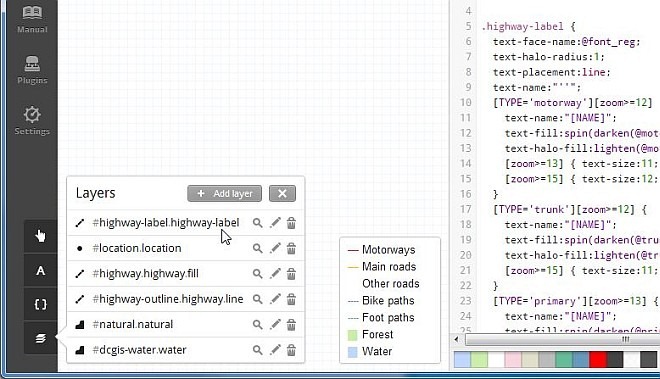Edit #highway.highway.fill layer via pencil
The image size is (660, 379).
coord(275,273)
